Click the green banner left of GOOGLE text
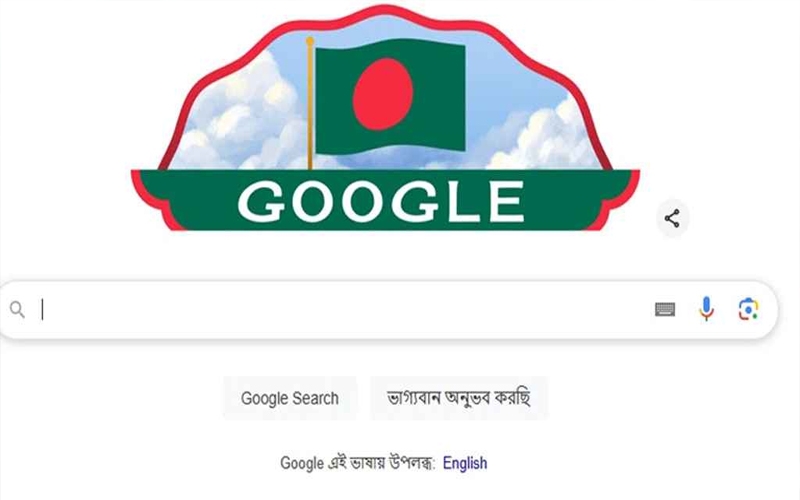This screenshot has width=800, height=500. coord(189,200)
